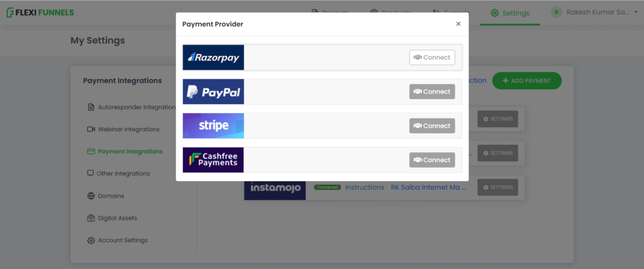Click RK Saiba Internet Ma... account link
The image size is (644, 269).
click(429, 187)
